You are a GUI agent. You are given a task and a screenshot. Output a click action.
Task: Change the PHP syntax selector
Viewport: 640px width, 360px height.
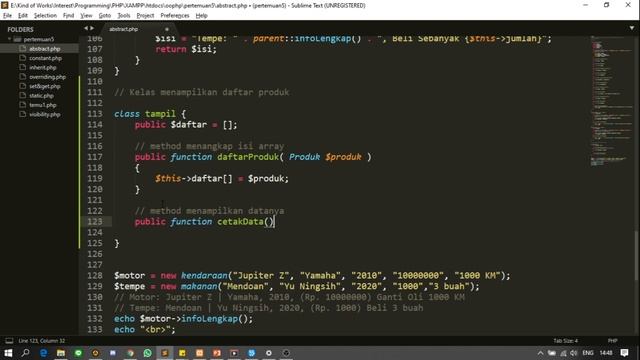coord(612,341)
